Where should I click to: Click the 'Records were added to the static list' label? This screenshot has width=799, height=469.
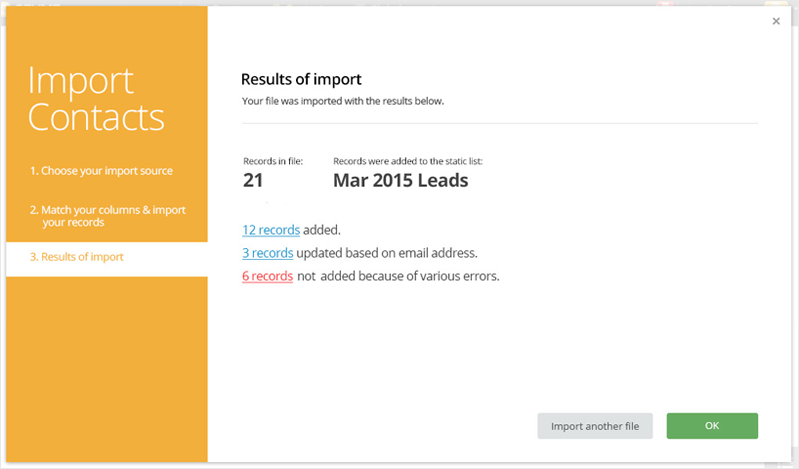tap(408, 161)
